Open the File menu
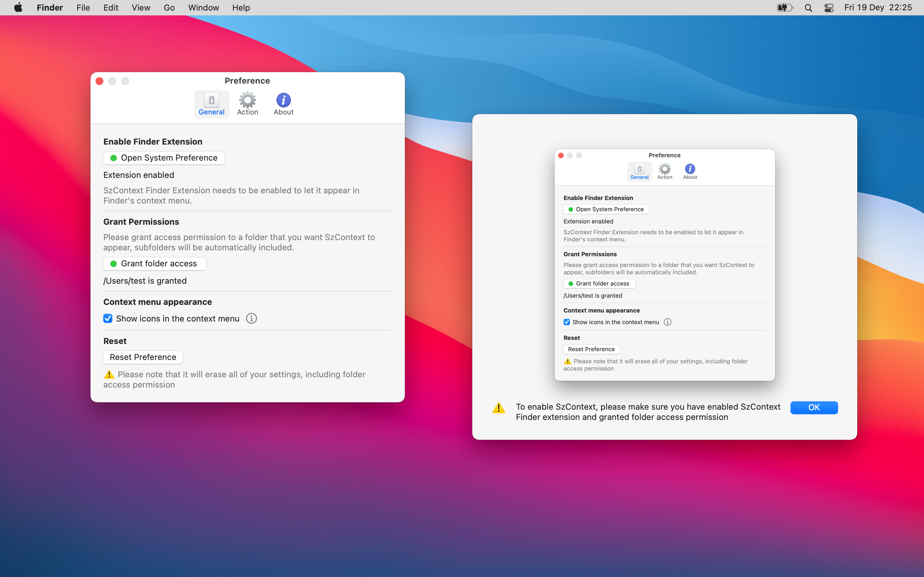This screenshot has height=577, width=924. [x=83, y=8]
